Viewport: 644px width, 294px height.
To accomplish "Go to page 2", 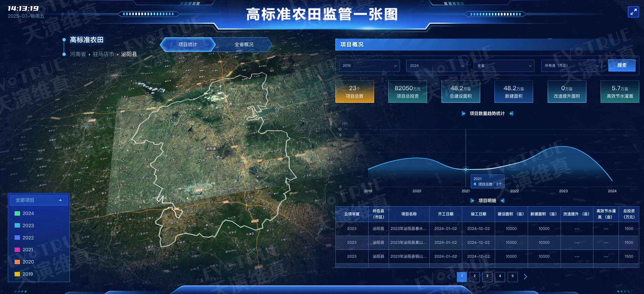I will [x=474, y=277].
